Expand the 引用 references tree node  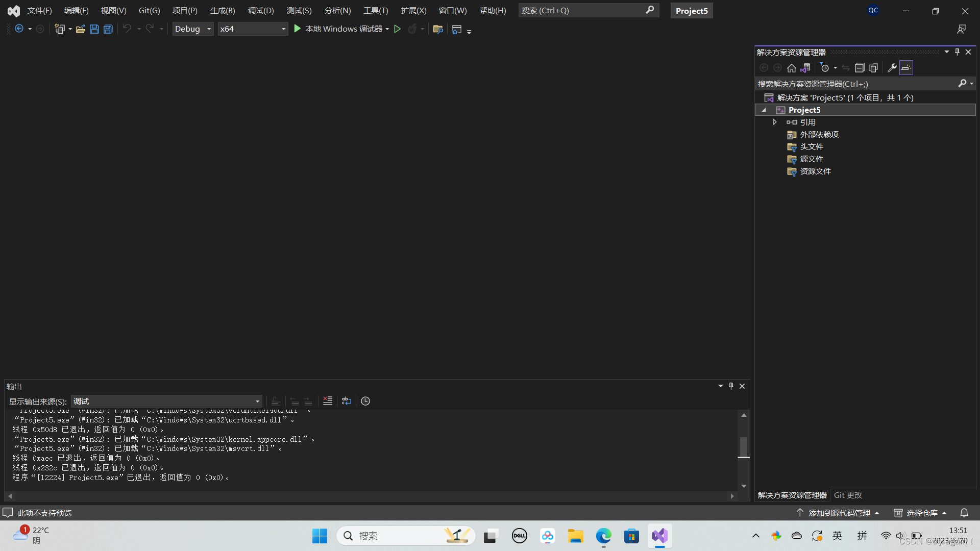pyautogui.click(x=775, y=122)
